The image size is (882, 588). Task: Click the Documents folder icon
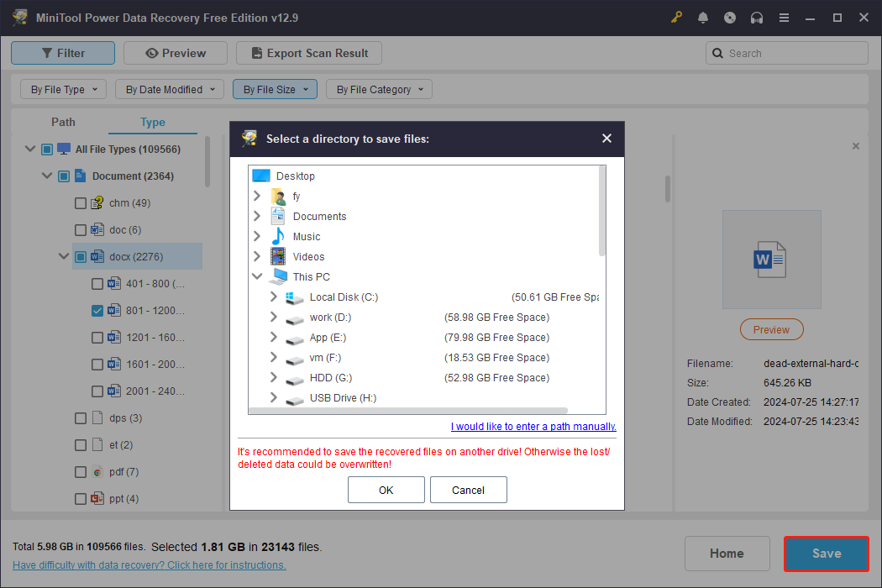click(x=278, y=216)
